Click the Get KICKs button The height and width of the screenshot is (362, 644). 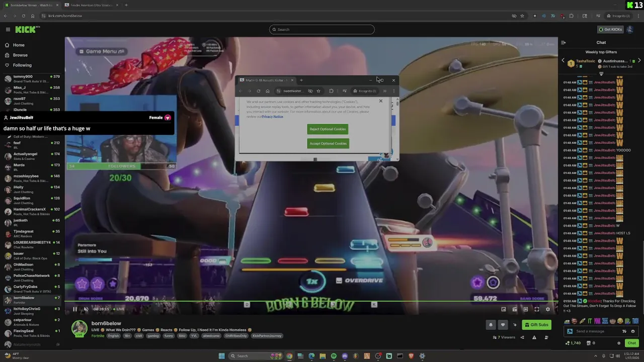[610, 29]
